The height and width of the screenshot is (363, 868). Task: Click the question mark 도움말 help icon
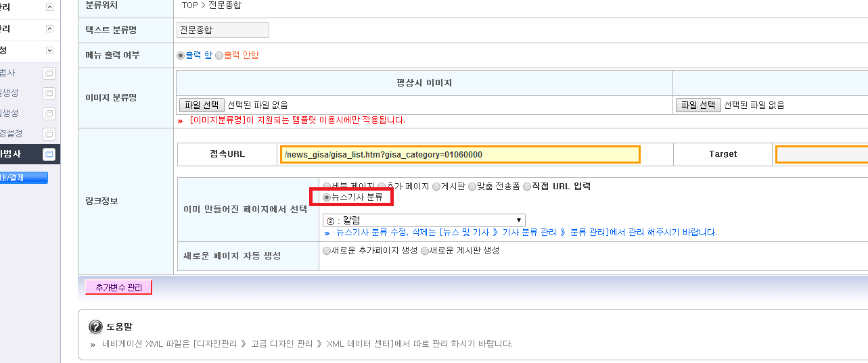pos(96,327)
